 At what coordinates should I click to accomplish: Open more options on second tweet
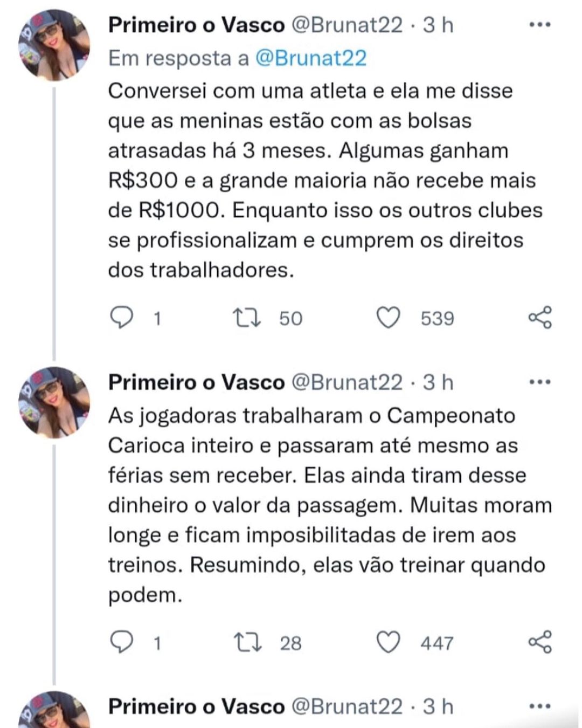[540, 382]
